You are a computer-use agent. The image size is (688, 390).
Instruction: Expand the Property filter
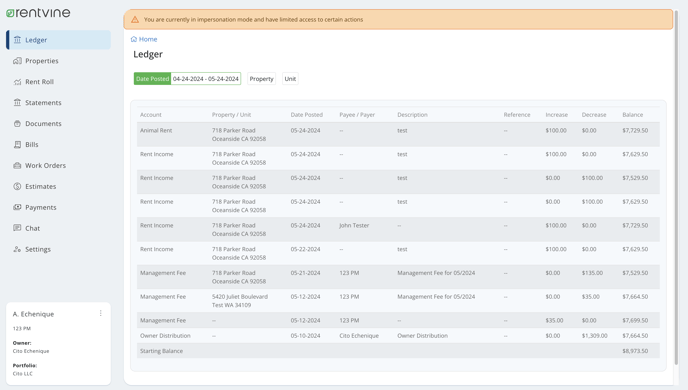click(x=262, y=79)
